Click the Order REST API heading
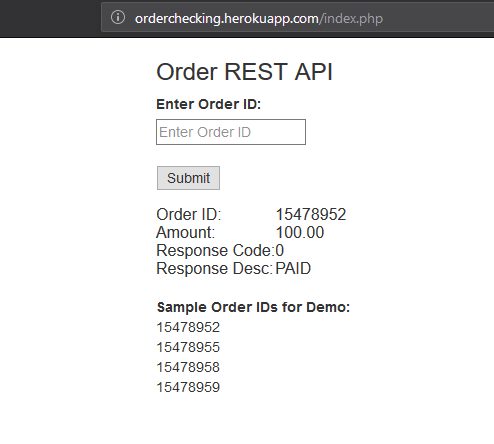The height and width of the screenshot is (444, 494). coord(244,72)
